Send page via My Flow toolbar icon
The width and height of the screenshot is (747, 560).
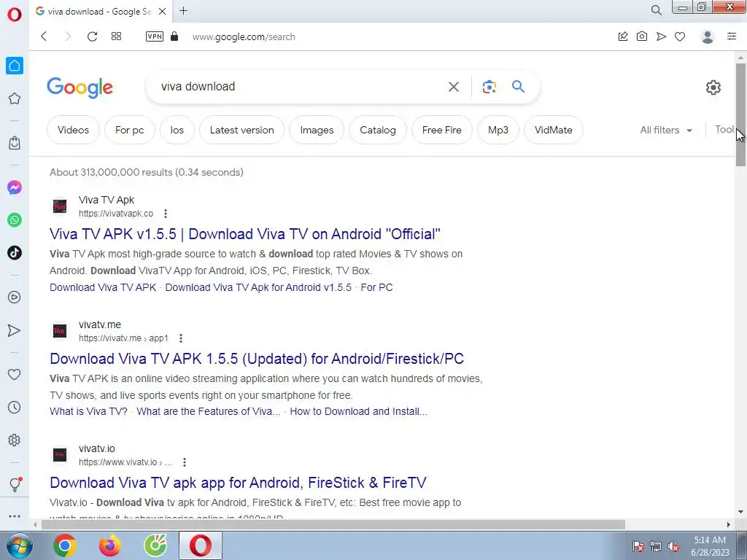pos(661,36)
